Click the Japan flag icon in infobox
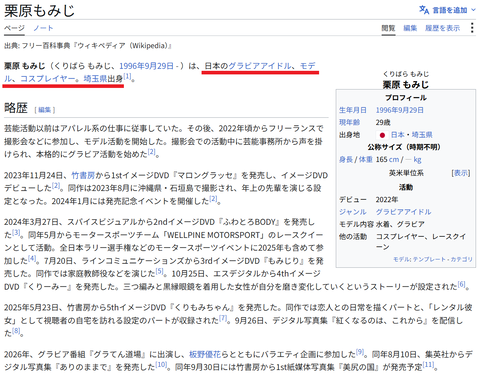Screen dimensions: 480x374 coord(382,135)
